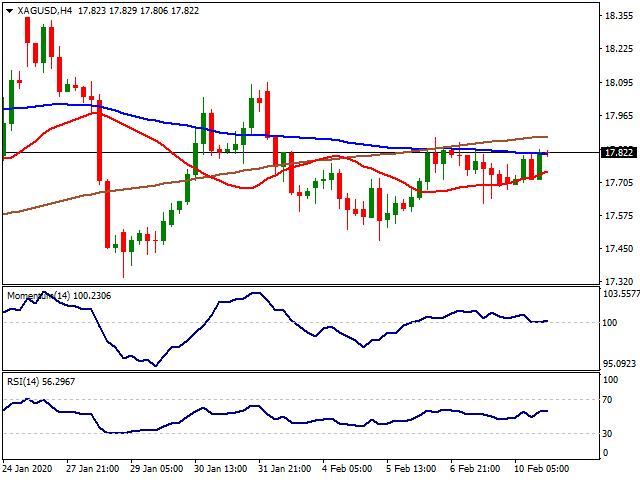Click price axis value 17.575
The height and width of the screenshot is (480, 640).
pos(619,216)
